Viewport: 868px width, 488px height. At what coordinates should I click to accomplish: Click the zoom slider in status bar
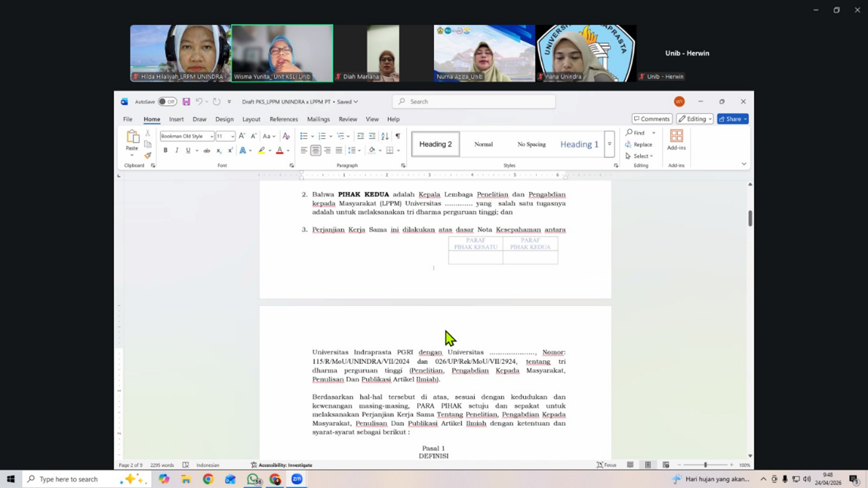click(x=705, y=465)
